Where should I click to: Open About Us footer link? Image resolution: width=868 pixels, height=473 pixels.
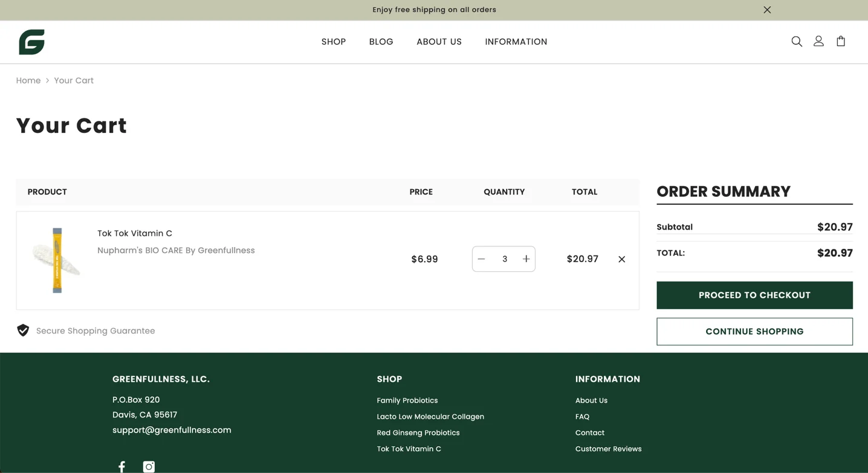point(591,401)
